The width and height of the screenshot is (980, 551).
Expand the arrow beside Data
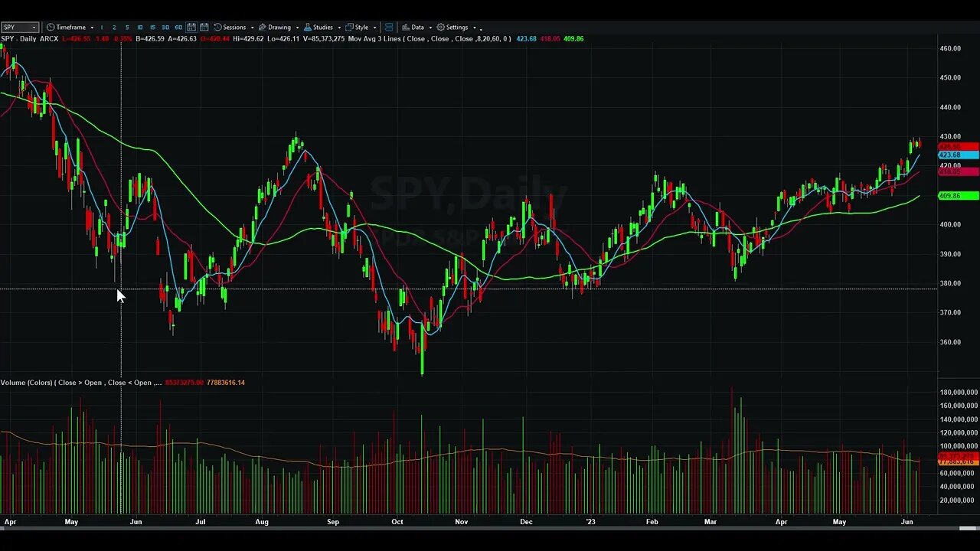click(430, 28)
